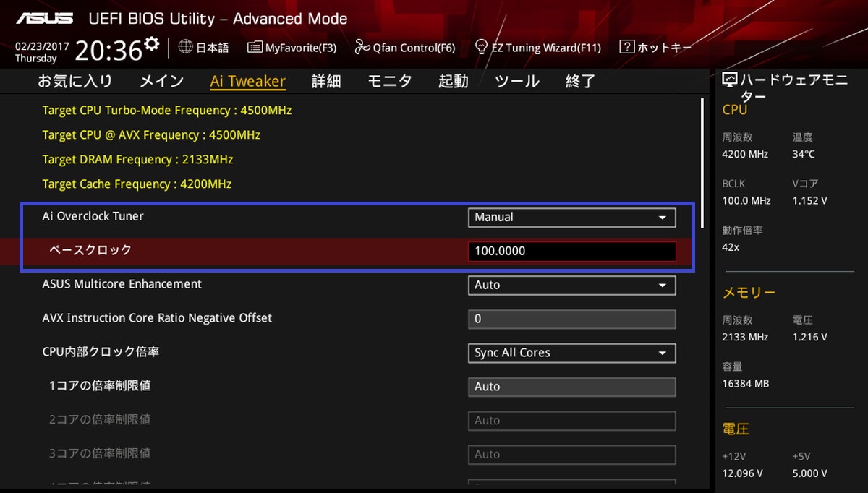Click the Ai Overclock Tuner label
The image size is (868, 493).
click(x=93, y=216)
